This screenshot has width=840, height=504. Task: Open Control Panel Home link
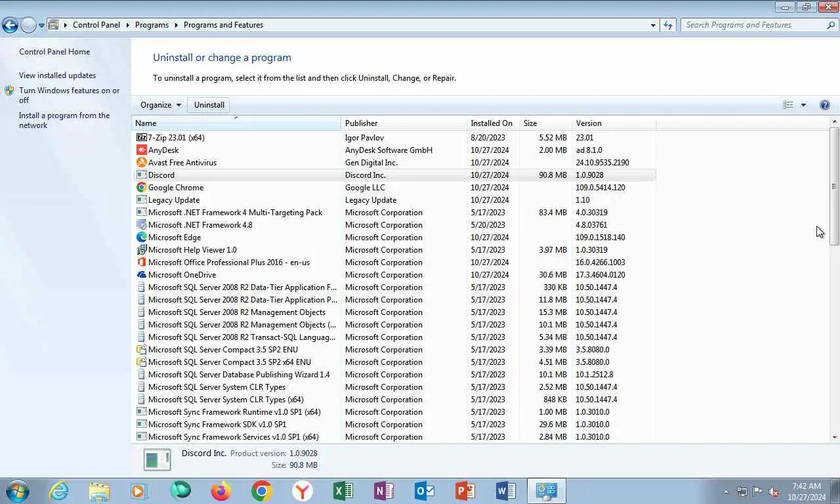tap(54, 52)
